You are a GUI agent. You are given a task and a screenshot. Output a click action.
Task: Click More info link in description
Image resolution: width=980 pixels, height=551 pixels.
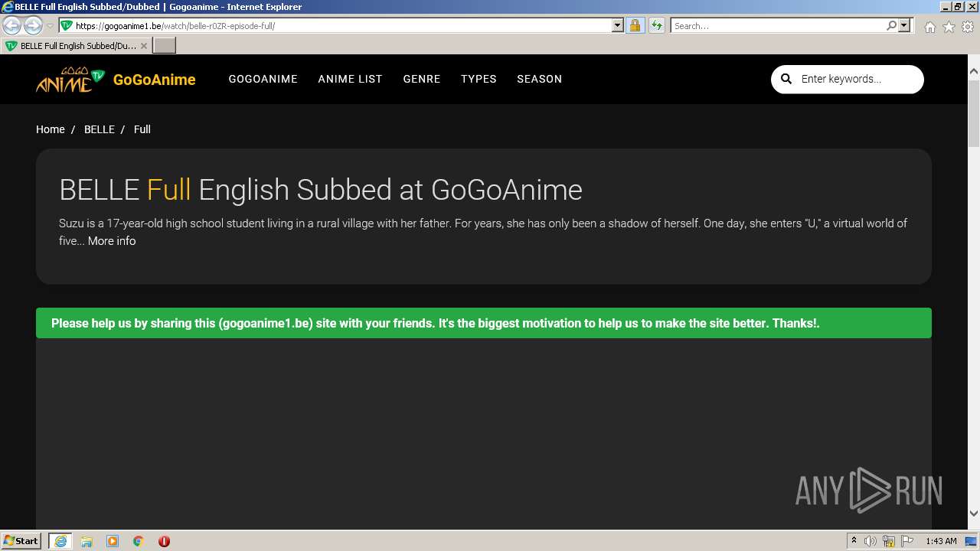pos(112,241)
